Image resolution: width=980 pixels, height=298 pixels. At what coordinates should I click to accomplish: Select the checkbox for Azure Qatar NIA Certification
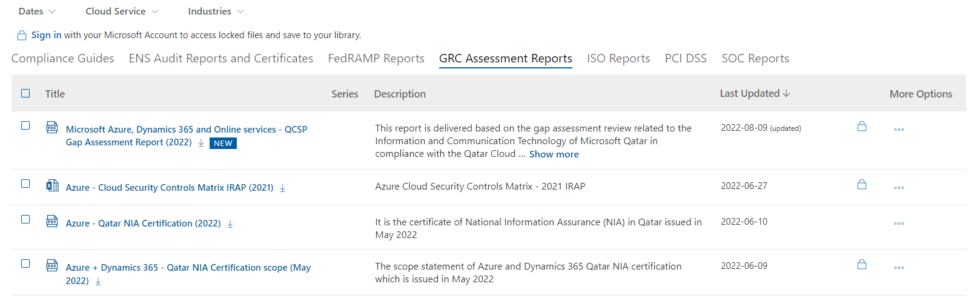click(25, 219)
